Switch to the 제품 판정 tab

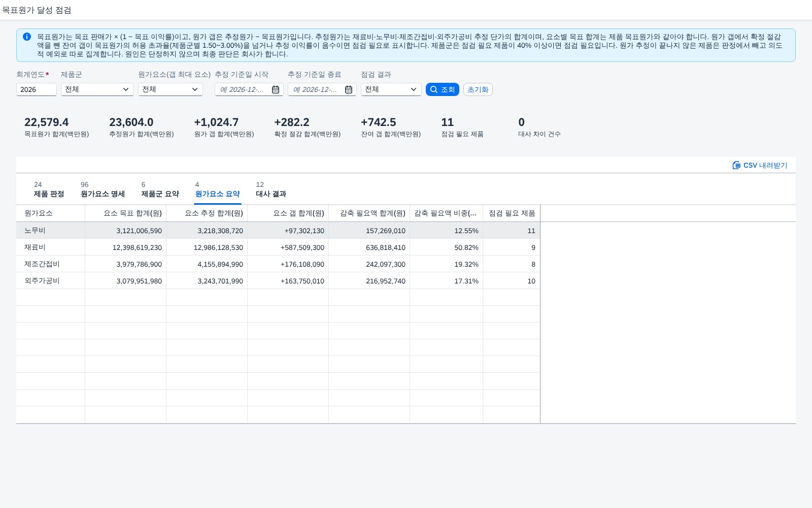[49, 189]
